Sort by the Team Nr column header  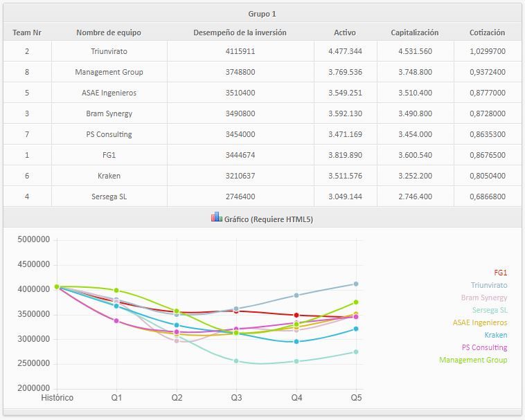pos(27,33)
